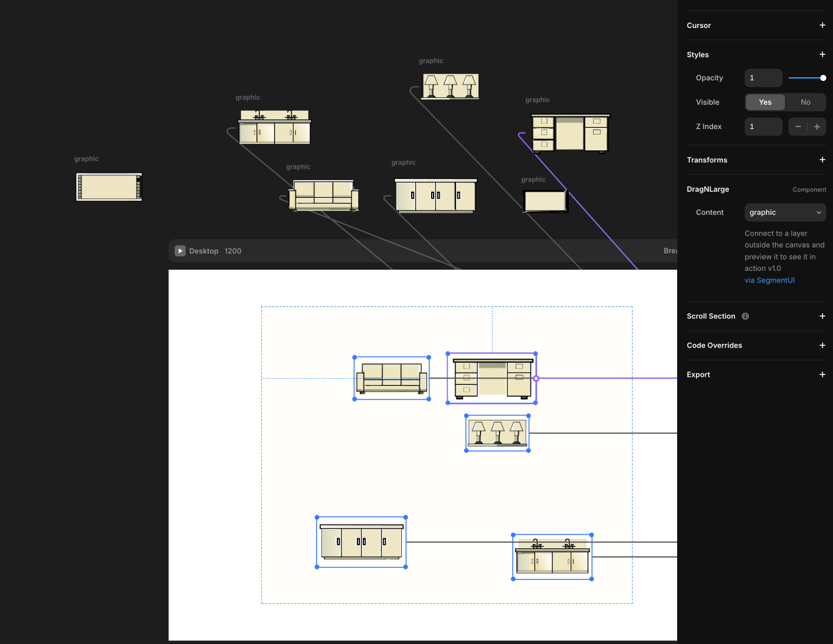Add a Cursor property with plus icon
Screen dimensions: 833x644
(x=822, y=26)
